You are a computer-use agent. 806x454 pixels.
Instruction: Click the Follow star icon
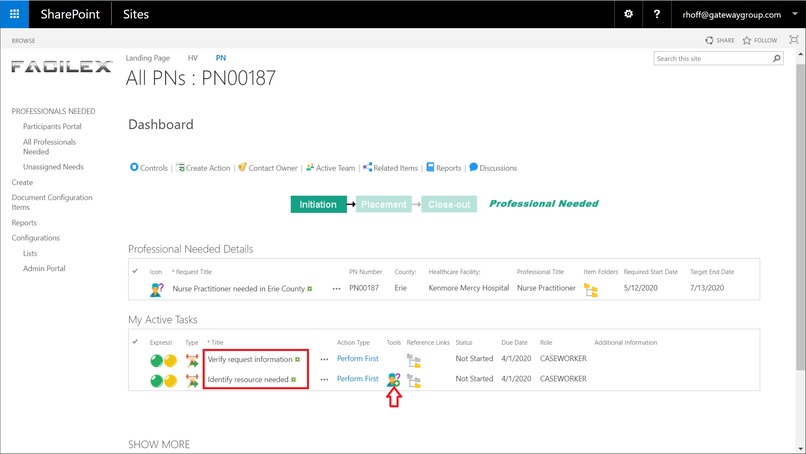click(746, 40)
